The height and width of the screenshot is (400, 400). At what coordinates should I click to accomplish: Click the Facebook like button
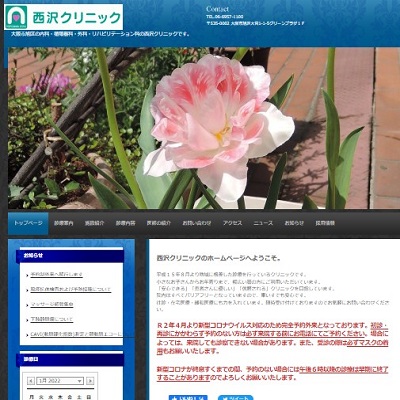pos(188,398)
